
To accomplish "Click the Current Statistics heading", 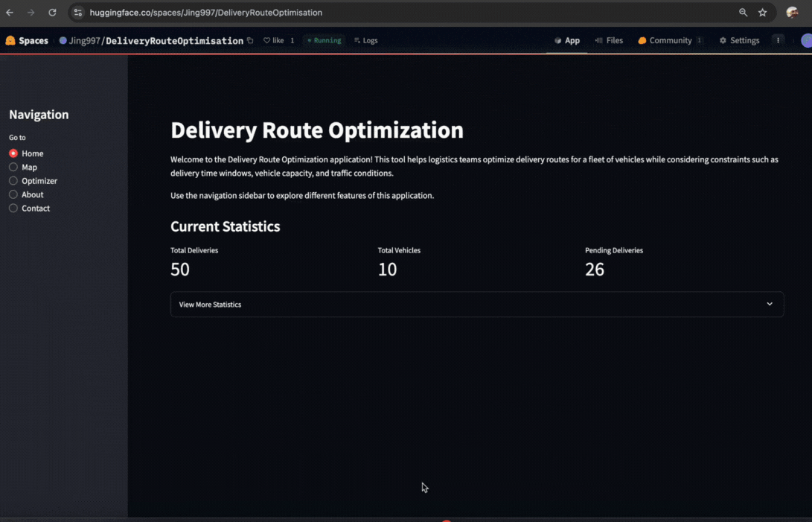I will tap(226, 226).
